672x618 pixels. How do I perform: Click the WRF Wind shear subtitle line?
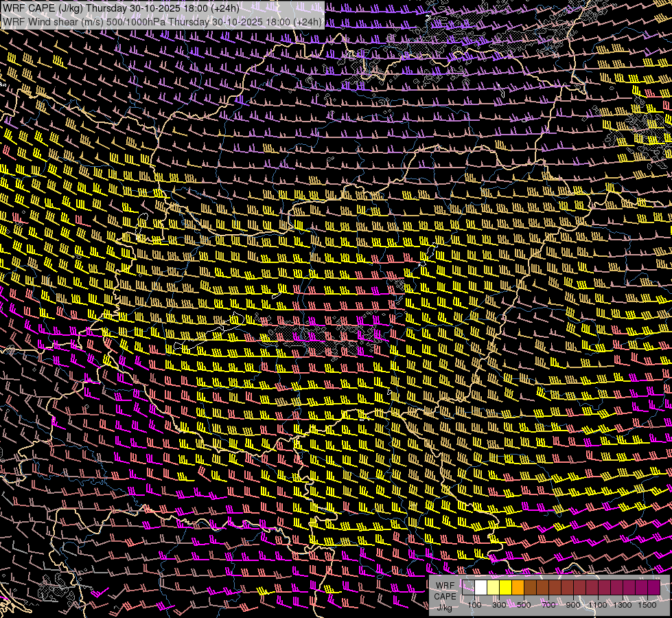pyautogui.click(x=162, y=21)
